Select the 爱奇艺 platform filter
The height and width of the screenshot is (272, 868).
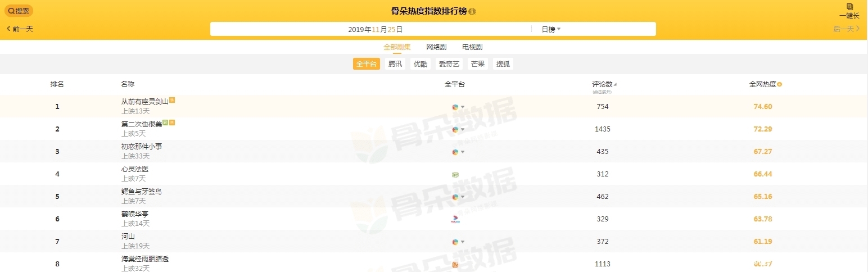(x=449, y=64)
